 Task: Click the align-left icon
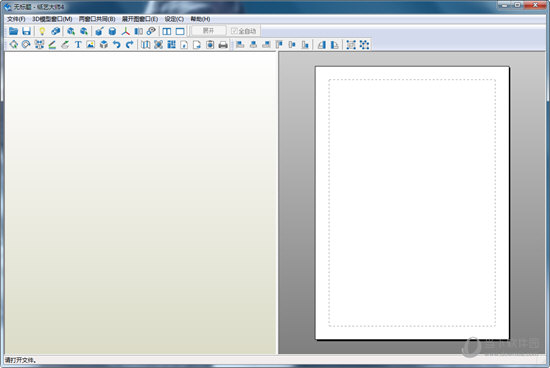(240, 45)
